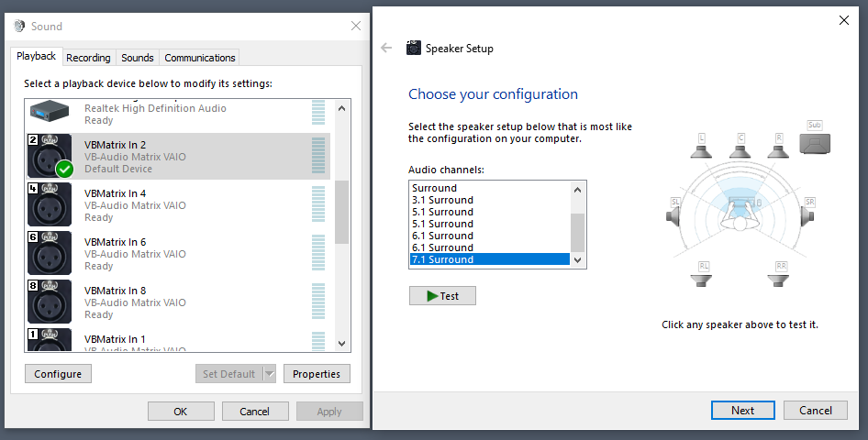
Task: Click the side right speaker icon
Action: (808, 213)
